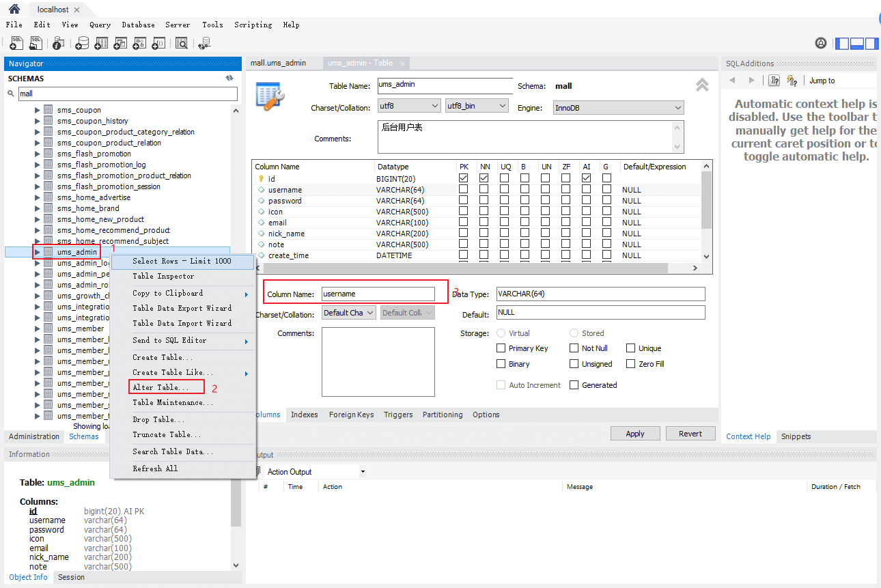Close the localhost connection tab
Screen dimensions: 881x588
[76, 10]
